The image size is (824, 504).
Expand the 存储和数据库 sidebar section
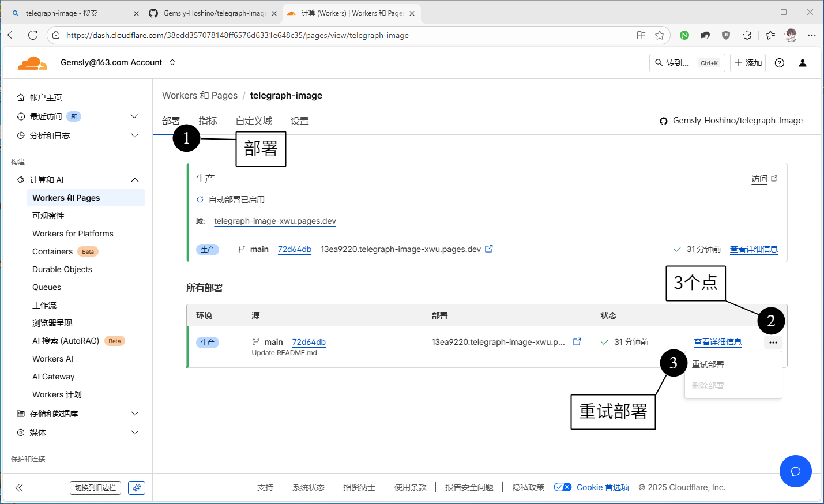[134, 413]
